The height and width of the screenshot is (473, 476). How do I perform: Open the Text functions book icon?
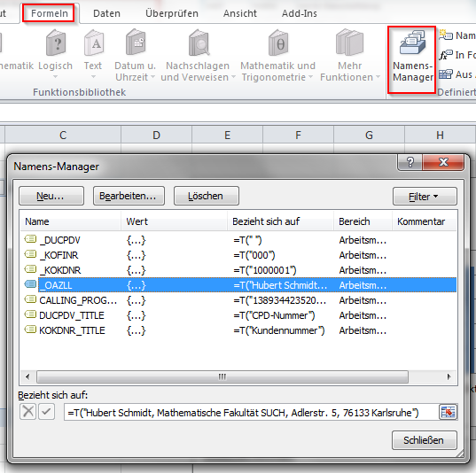point(93,43)
